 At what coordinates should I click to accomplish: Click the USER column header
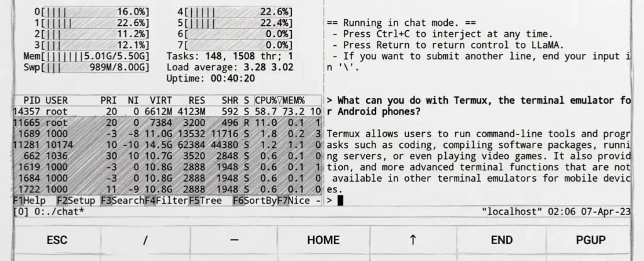coord(56,100)
